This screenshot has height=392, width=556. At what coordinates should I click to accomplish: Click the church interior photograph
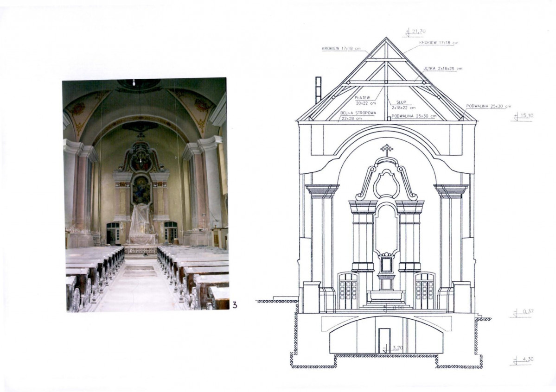[146, 195]
